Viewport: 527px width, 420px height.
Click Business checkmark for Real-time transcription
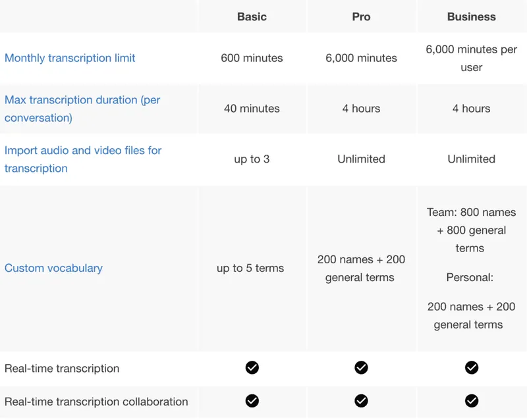pos(472,367)
